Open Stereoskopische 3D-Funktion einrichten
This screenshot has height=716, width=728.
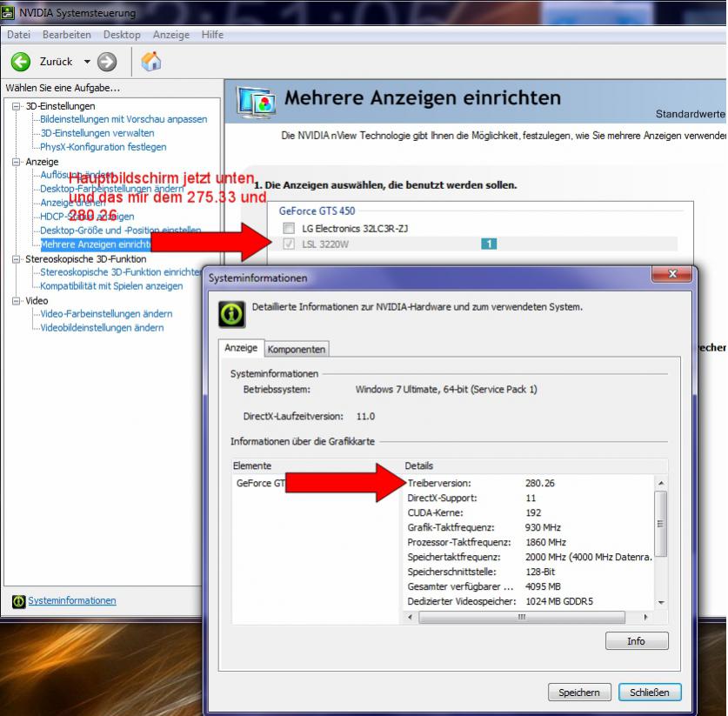[x=121, y=272]
